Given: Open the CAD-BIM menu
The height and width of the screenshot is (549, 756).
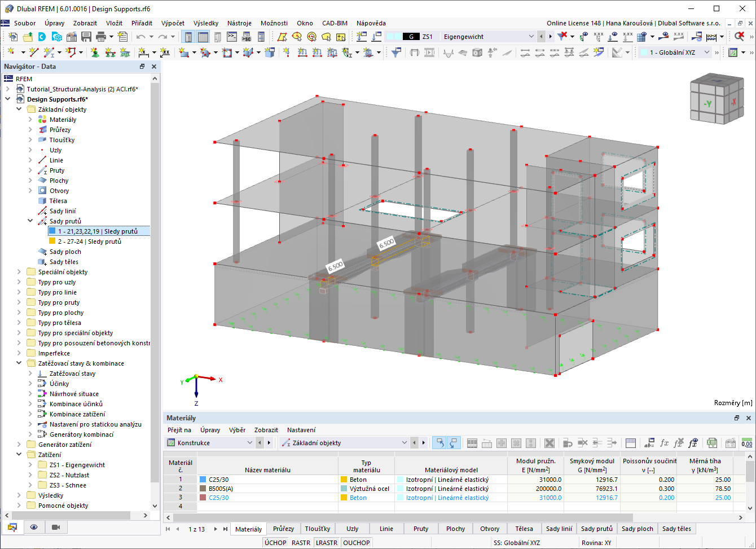Looking at the screenshot, I should tap(335, 23).
